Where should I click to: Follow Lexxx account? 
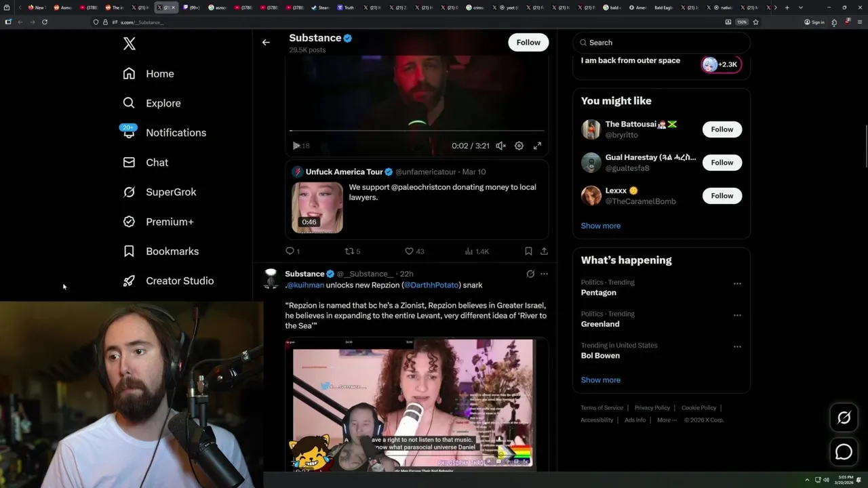point(722,196)
